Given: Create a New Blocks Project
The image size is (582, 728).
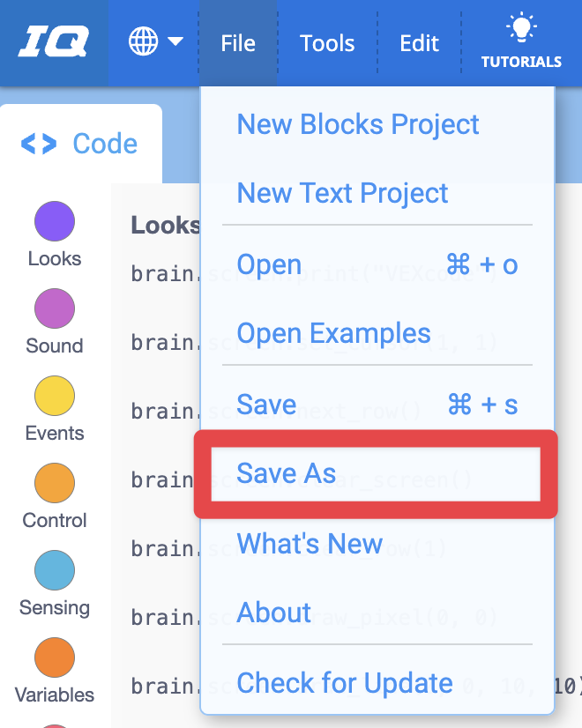Looking at the screenshot, I should 358,124.
